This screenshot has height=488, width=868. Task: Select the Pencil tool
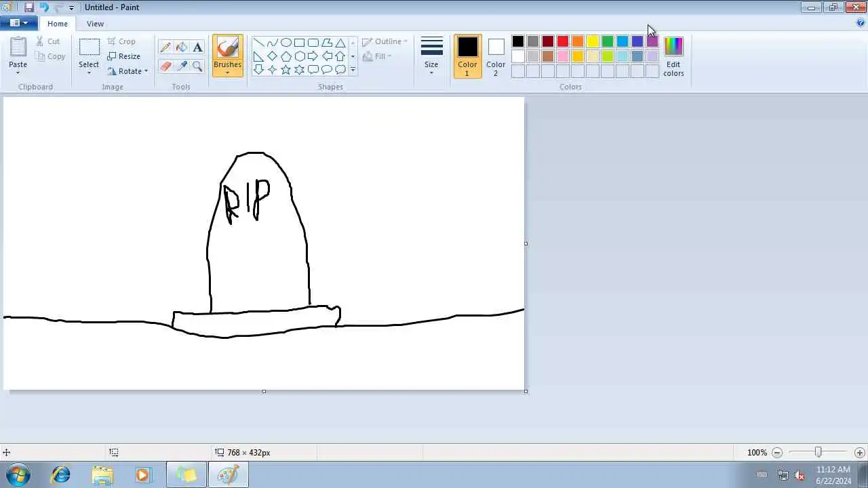click(x=165, y=47)
